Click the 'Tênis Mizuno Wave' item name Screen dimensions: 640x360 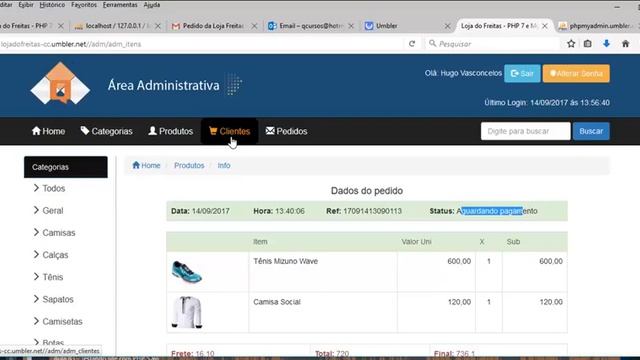coord(285,261)
